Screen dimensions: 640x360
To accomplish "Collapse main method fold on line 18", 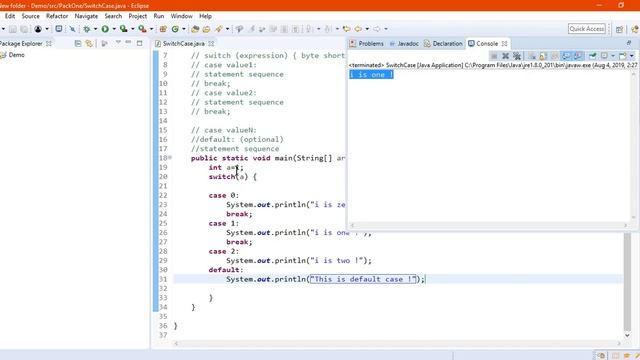I will click(x=170, y=157).
